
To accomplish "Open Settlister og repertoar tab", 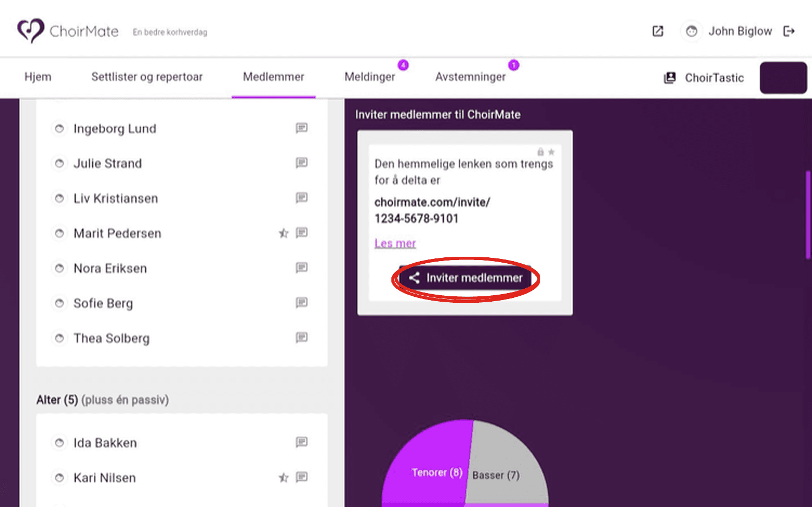I will 147,77.
